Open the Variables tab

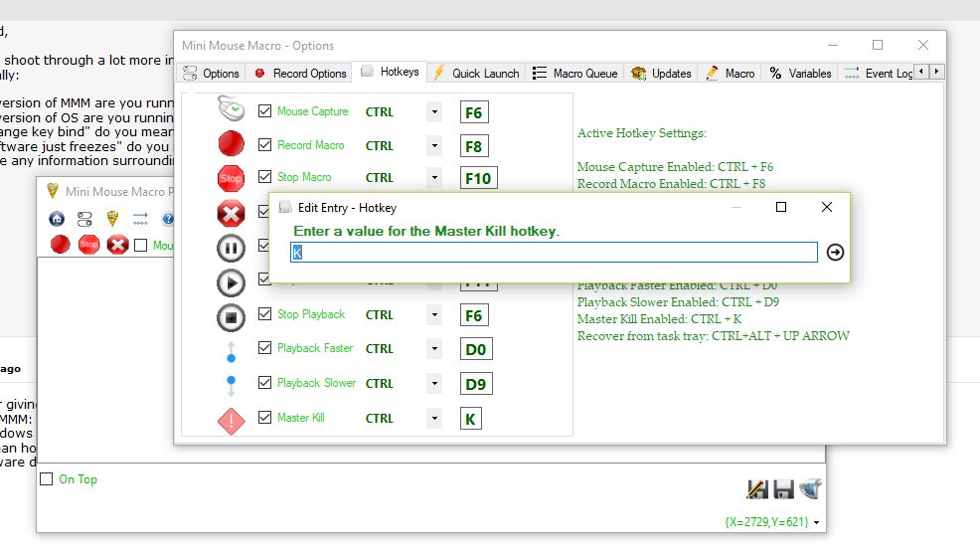[800, 74]
